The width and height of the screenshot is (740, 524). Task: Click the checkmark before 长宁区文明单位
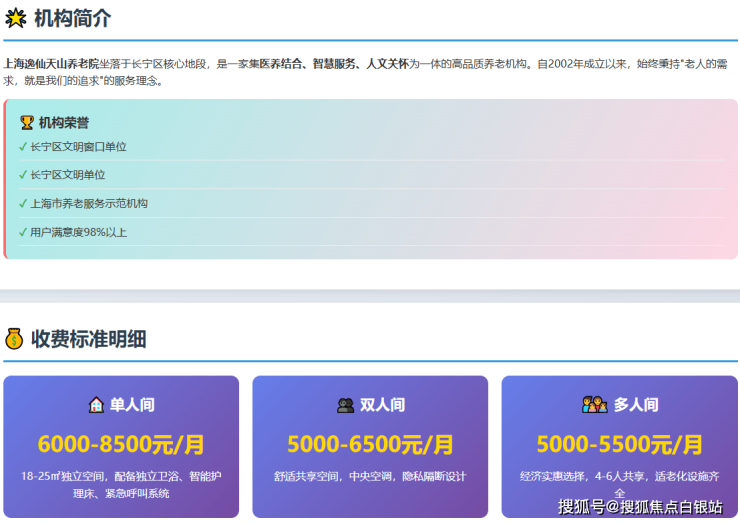(x=23, y=175)
